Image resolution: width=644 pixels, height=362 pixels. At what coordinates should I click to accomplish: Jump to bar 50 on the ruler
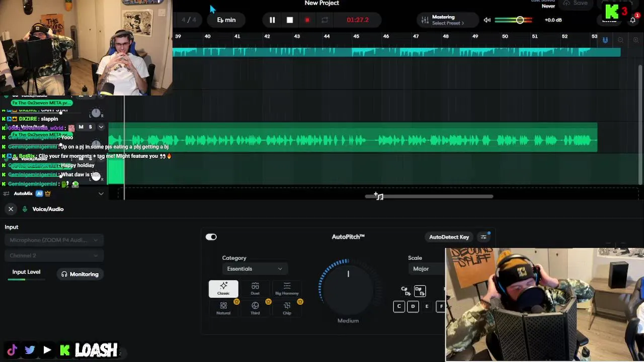tap(505, 36)
